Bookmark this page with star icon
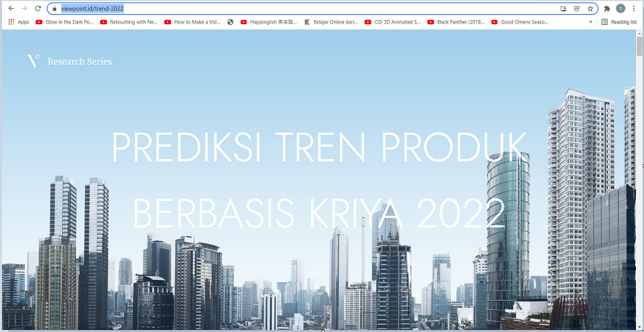This screenshot has width=644, height=332. [x=590, y=8]
